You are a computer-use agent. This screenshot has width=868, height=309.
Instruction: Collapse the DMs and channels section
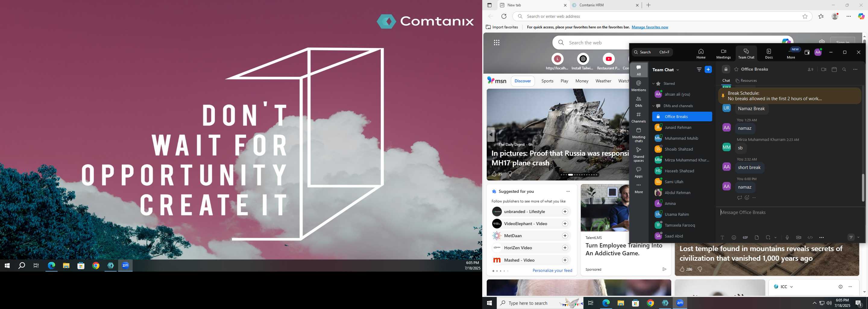tap(653, 106)
